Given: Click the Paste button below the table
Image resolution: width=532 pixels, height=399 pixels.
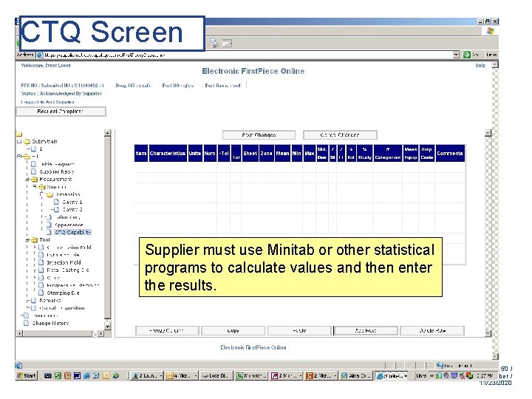Looking at the screenshot, I should (299, 330).
